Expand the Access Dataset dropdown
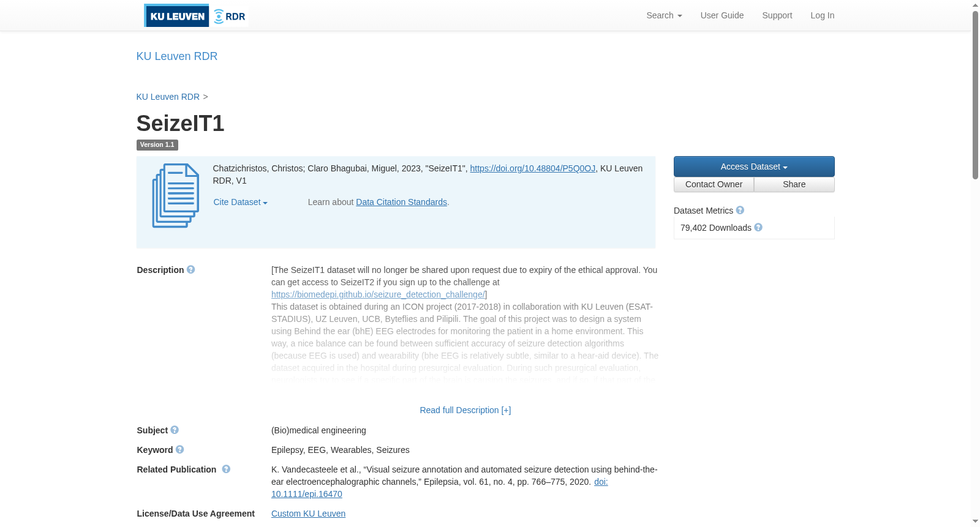This screenshot has width=980, height=527. pyautogui.click(x=754, y=166)
